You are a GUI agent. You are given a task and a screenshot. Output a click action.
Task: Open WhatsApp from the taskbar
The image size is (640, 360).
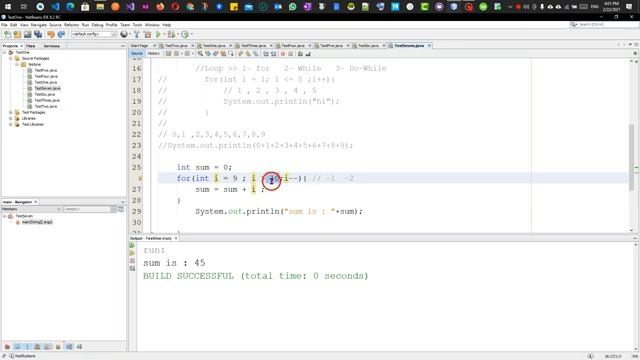[292, 7]
